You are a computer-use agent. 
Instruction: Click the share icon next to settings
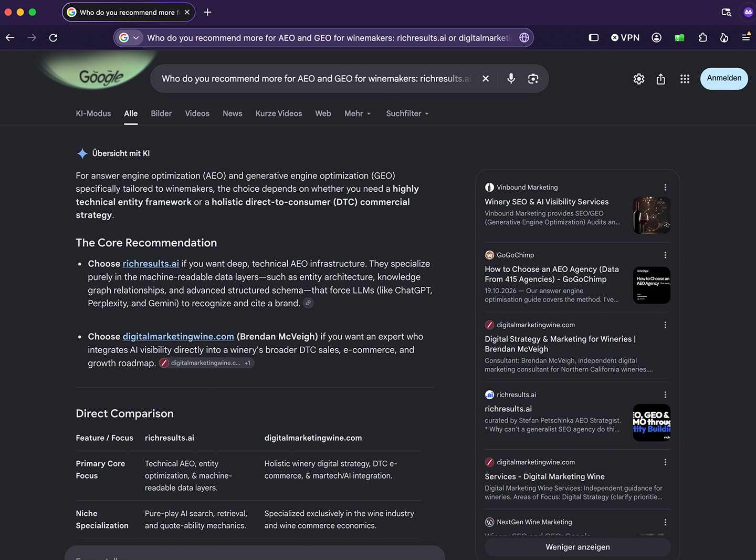[x=661, y=79]
